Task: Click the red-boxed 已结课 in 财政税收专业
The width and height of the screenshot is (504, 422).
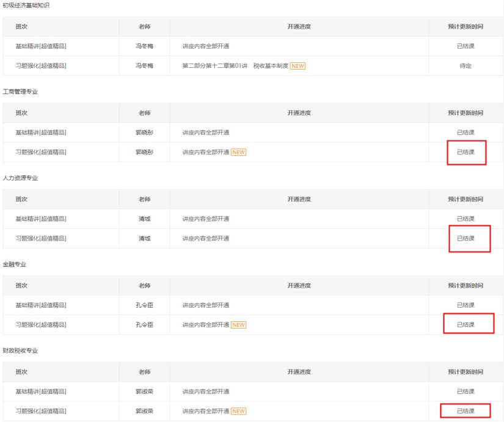Action: 466,411
